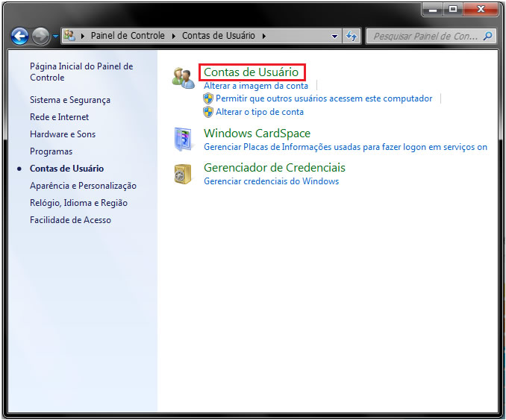This screenshot has height=420, width=506.
Task: Click Permitir que outros usuários acessem este computador
Action: [x=323, y=98]
